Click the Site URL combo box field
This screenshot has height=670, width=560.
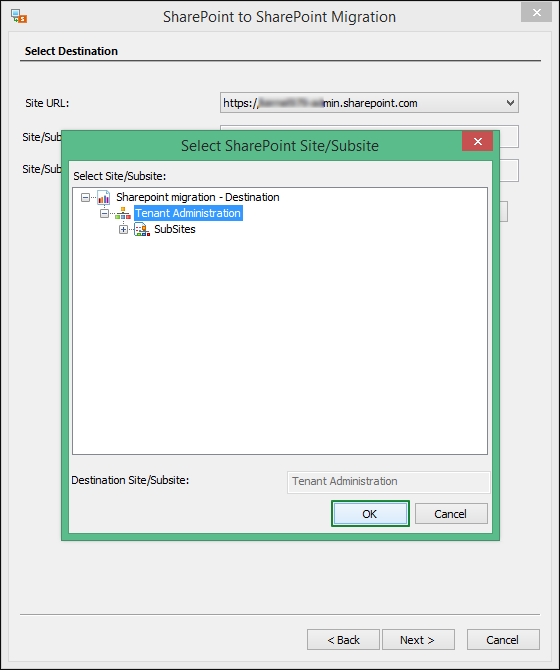pyautogui.click(x=369, y=103)
